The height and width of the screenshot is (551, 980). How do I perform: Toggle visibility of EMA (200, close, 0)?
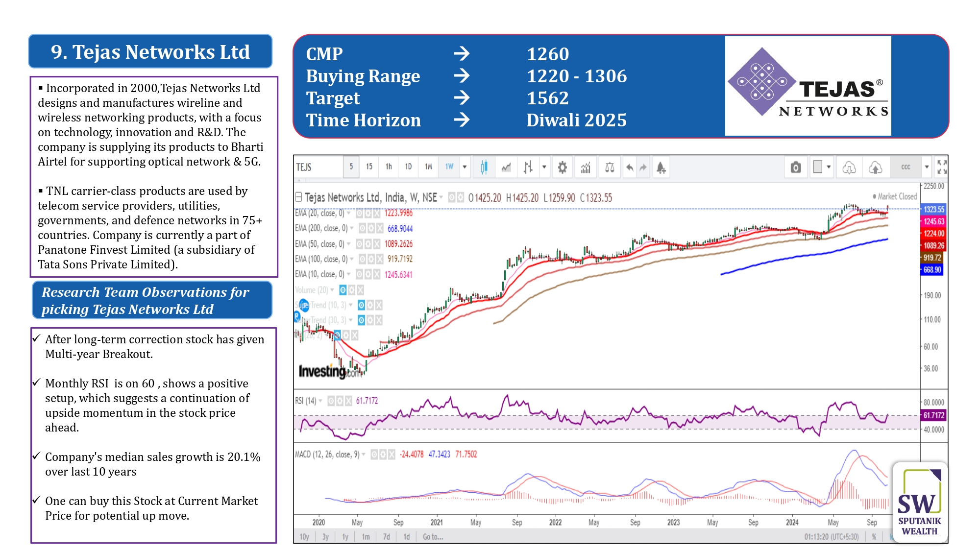(363, 228)
